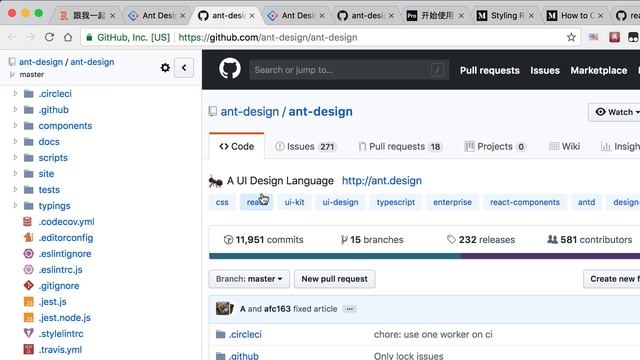Select the Wiki tab
640x360 pixels.
tap(564, 146)
